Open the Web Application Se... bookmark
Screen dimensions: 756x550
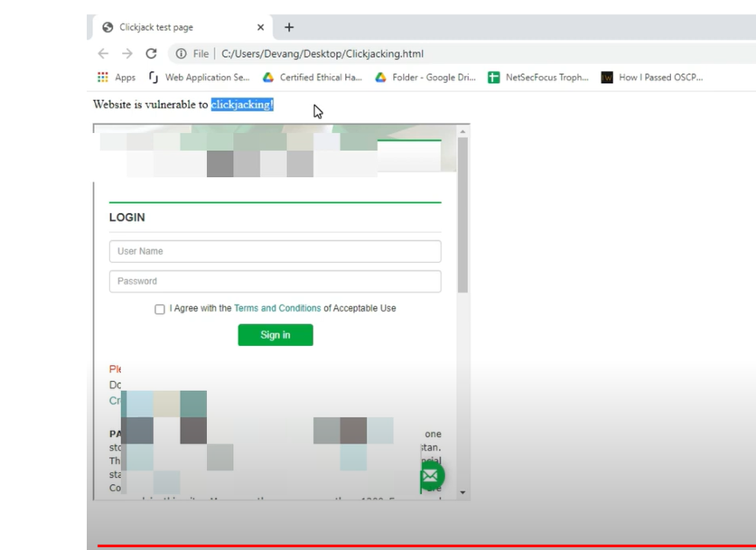coord(199,78)
